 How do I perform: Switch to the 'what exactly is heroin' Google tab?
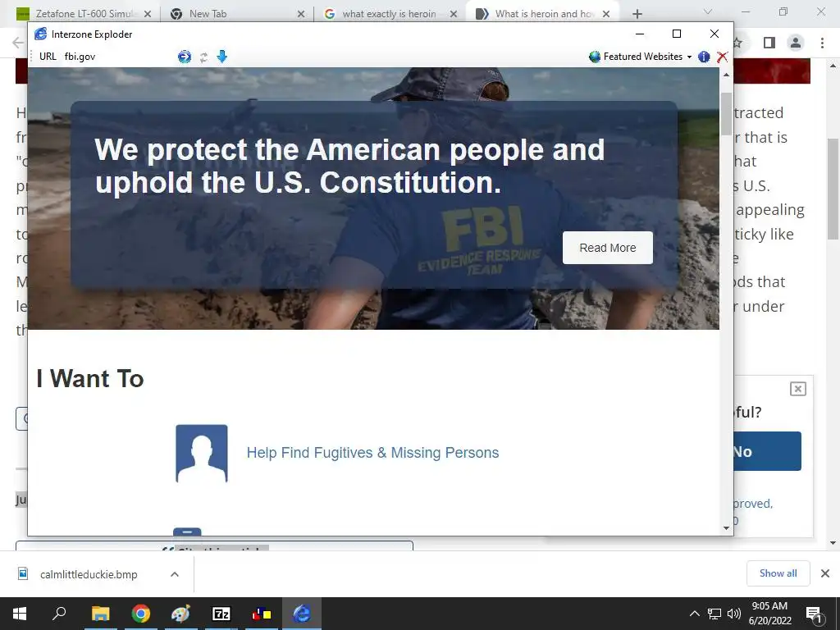coord(389,14)
